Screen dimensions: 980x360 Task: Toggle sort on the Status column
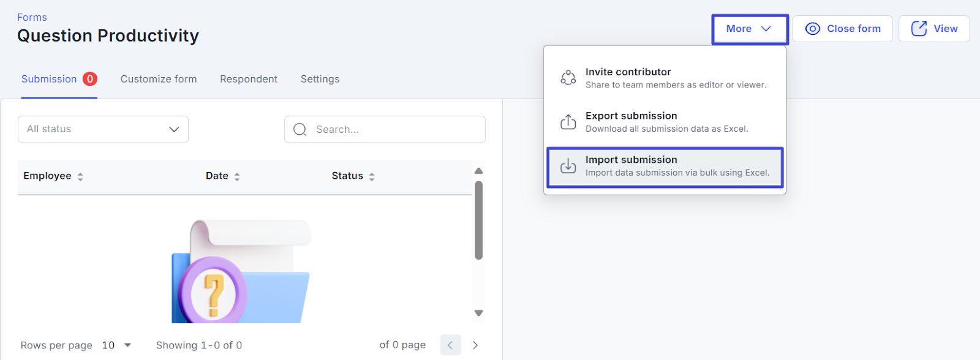[x=372, y=176]
